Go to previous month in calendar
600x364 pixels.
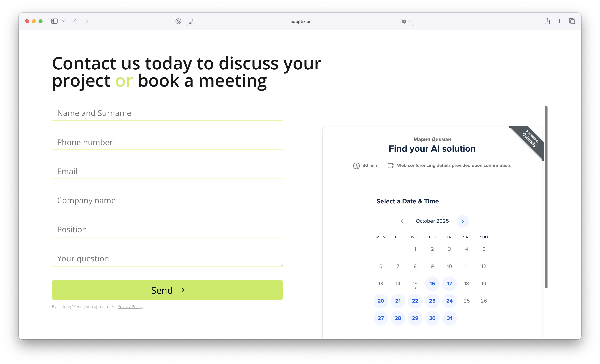402,221
